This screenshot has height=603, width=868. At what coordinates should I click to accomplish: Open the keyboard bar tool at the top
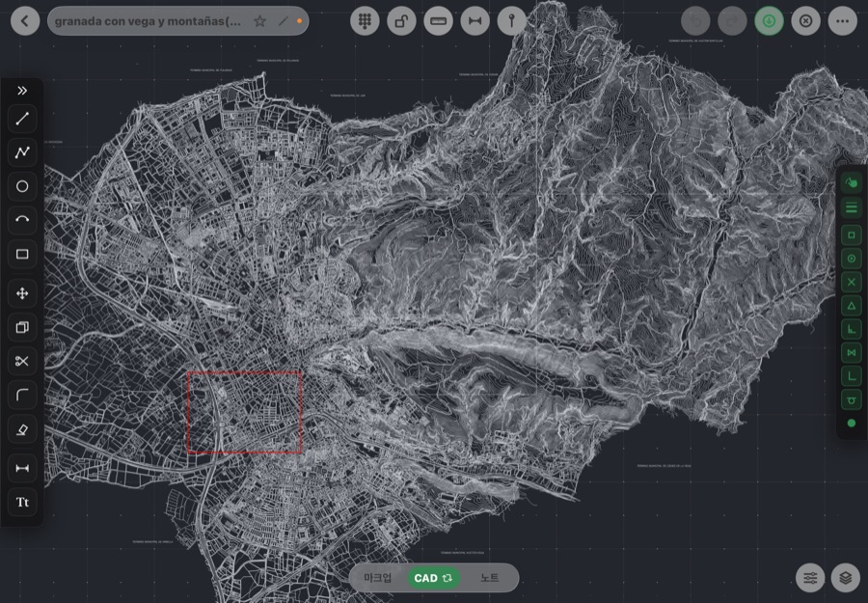438,21
